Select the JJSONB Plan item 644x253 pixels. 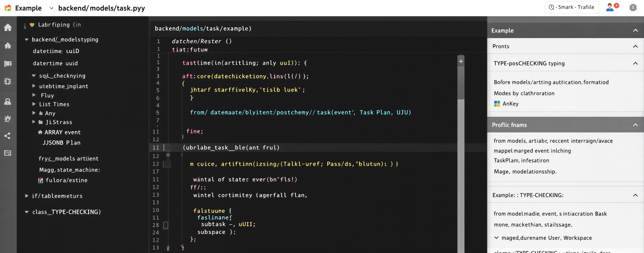[x=62, y=143]
